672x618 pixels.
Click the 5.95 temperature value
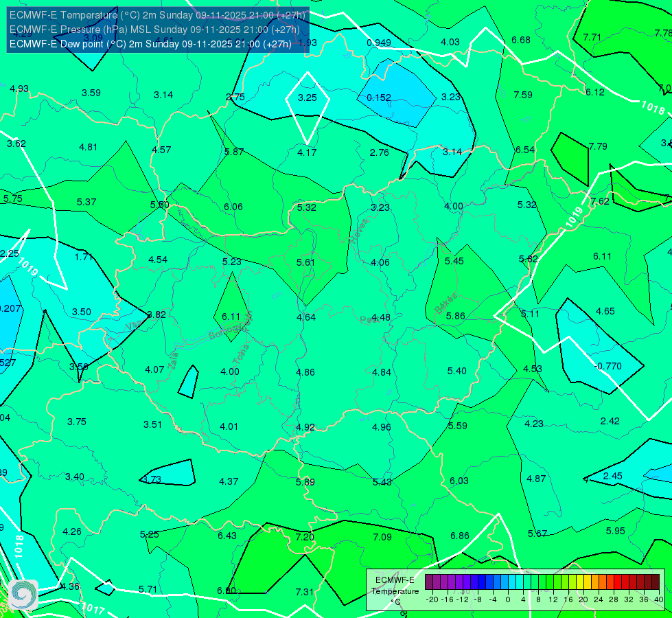616,531
